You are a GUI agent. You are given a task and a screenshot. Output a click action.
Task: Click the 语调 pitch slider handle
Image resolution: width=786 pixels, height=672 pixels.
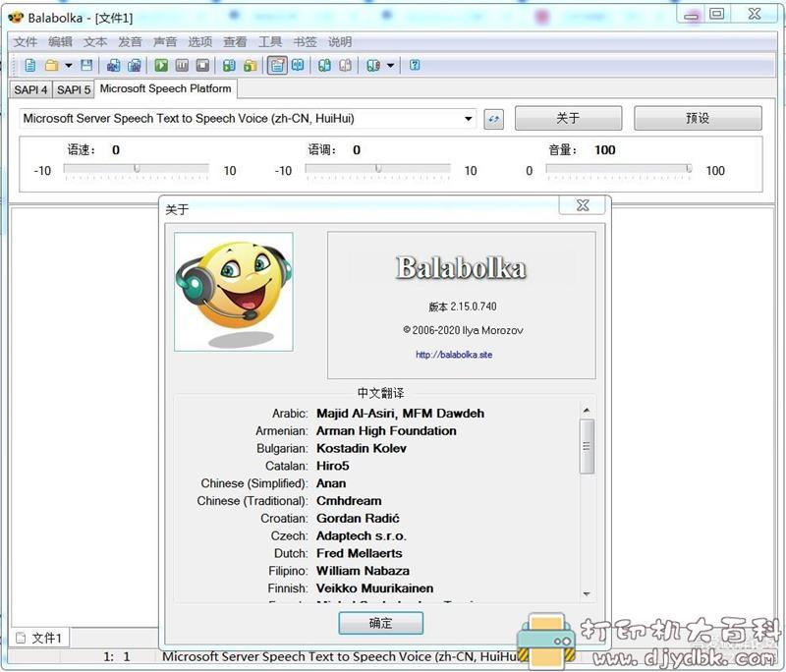tap(378, 168)
